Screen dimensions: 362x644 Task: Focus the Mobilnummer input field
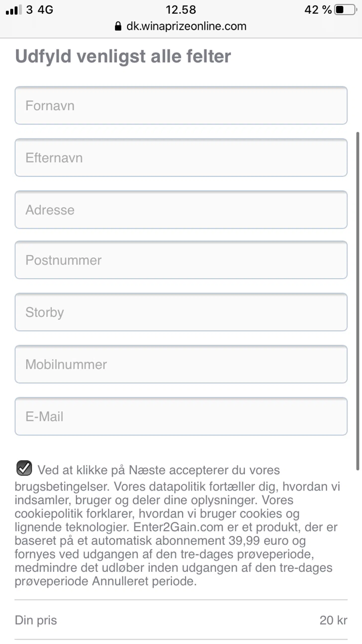181,364
